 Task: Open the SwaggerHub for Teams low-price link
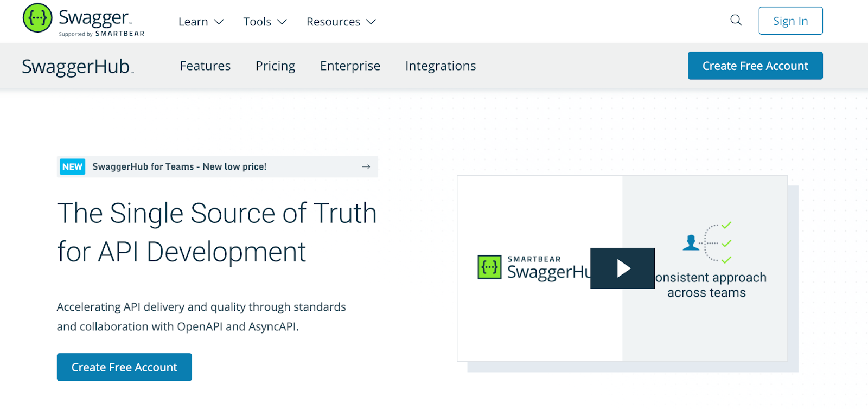(x=217, y=166)
